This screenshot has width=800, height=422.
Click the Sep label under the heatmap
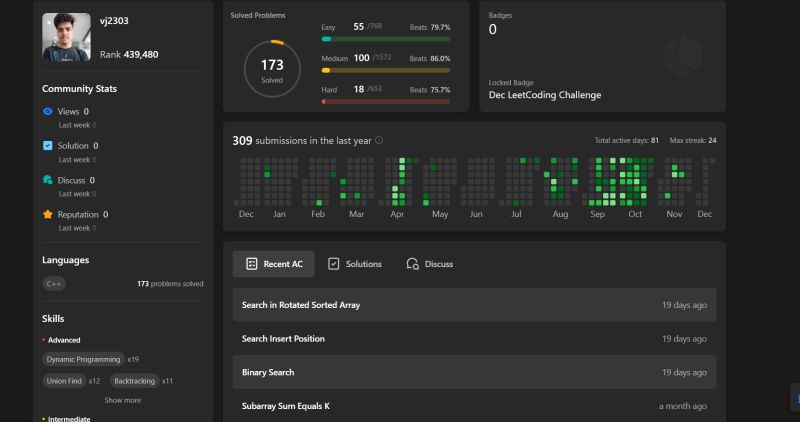tap(597, 214)
